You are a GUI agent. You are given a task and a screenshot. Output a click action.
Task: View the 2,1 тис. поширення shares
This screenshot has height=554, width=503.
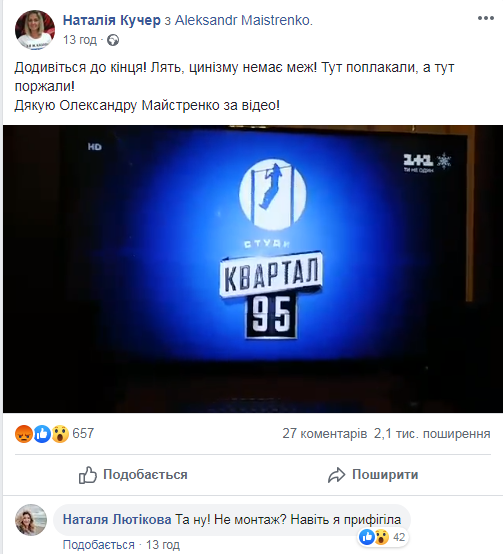coord(432,434)
